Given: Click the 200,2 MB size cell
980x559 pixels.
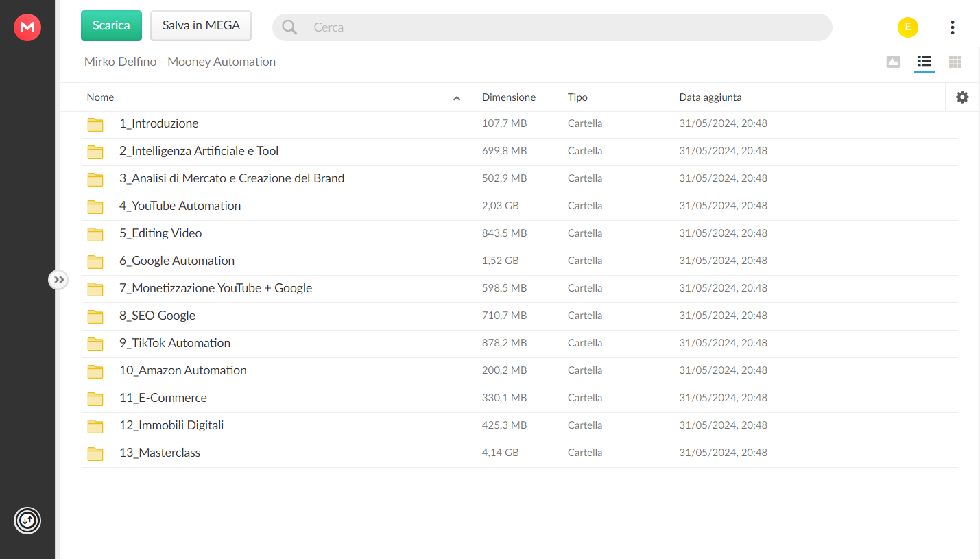Looking at the screenshot, I should tap(504, 370).
